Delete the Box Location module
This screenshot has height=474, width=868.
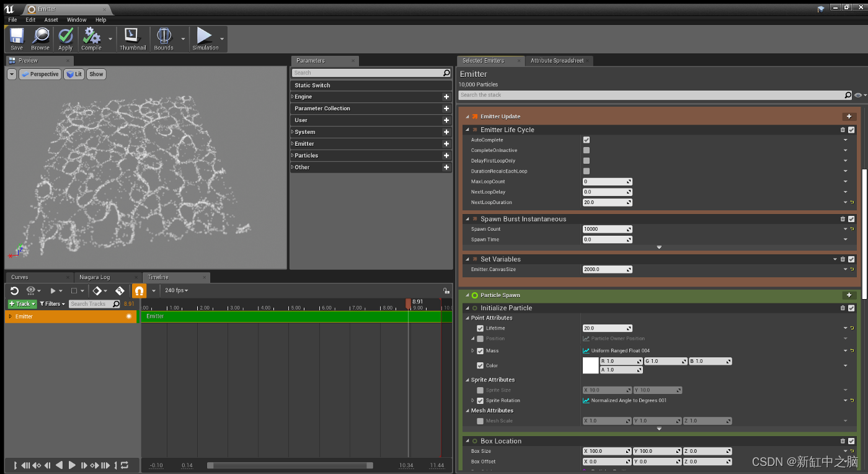(843, 441)
